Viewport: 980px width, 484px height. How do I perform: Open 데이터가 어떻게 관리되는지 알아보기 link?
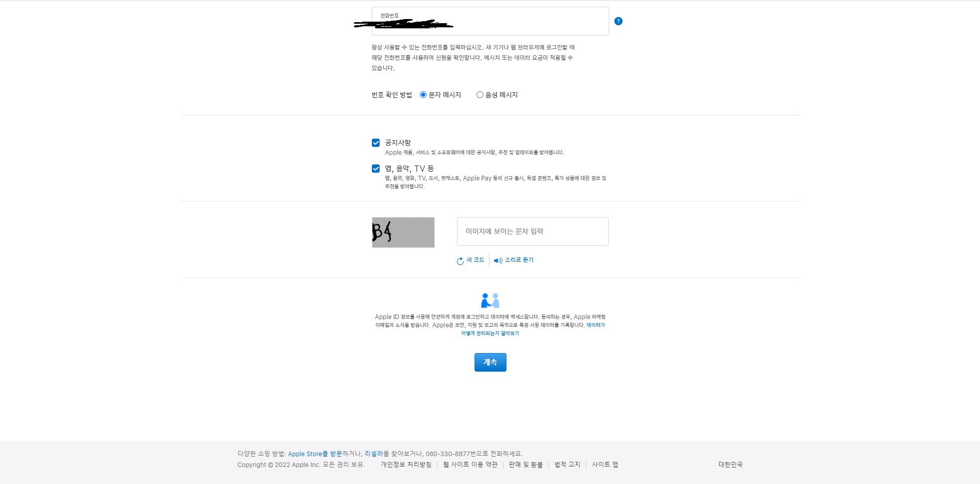click(490, 333)
